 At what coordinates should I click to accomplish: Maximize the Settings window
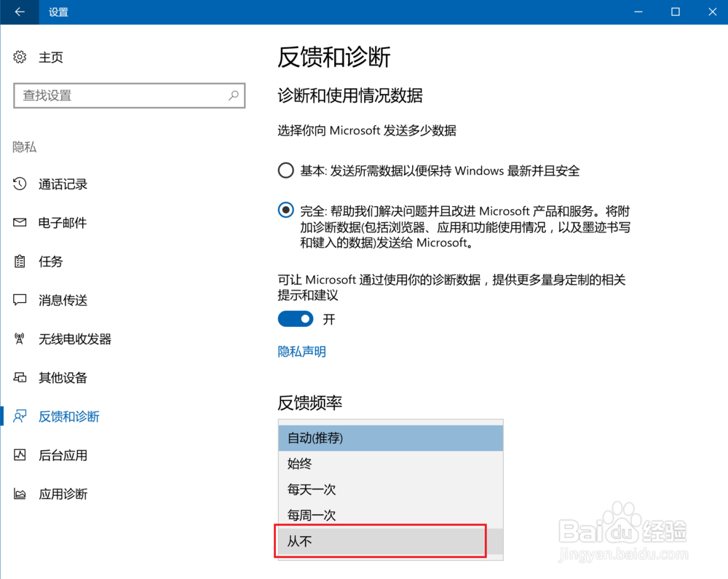point(676,12)
